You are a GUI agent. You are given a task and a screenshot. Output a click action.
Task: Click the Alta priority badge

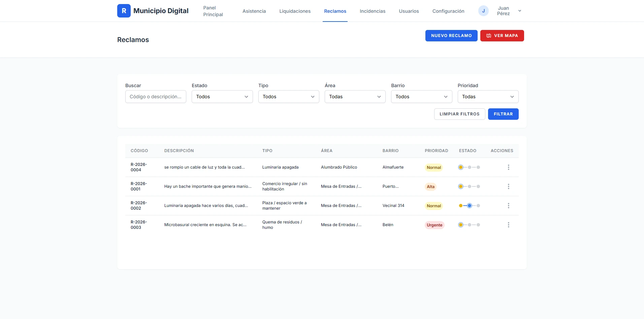point(431,187)
